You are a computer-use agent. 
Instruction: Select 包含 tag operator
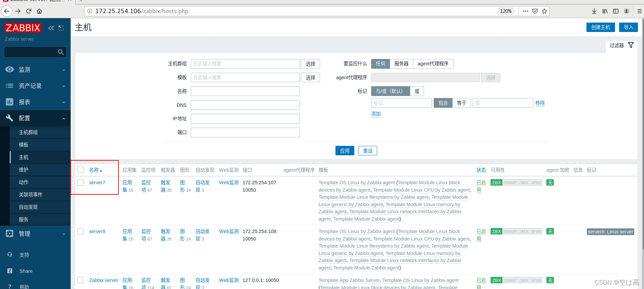point(443,103)
